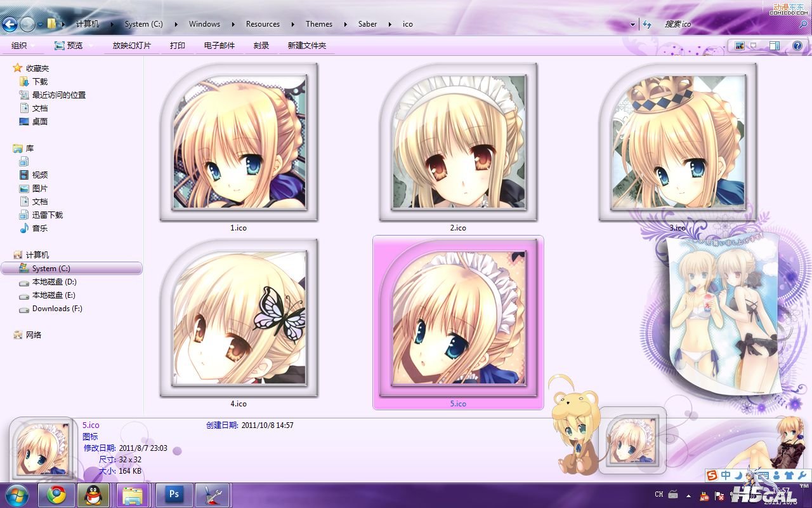Open the Help button in toolbar

point(797,46)
